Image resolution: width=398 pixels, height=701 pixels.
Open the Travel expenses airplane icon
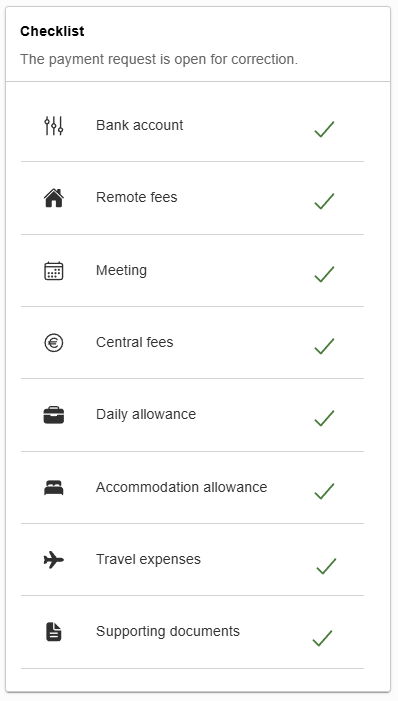(x=54, y=559)
